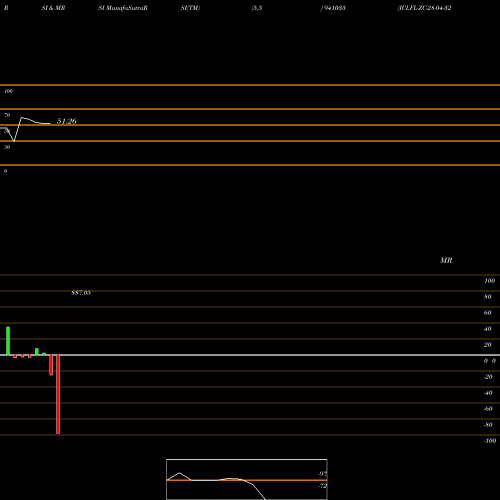Click the longest red histogram bar
The image size is (500, 500).
click(58, 394)
